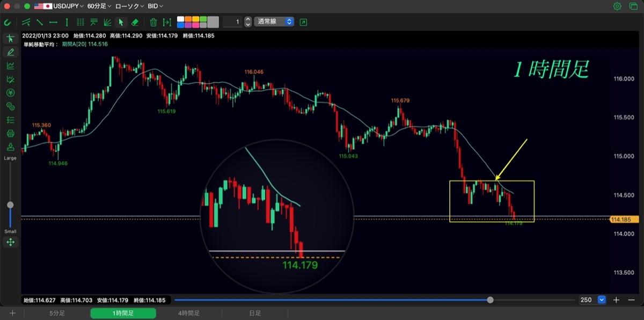Click the large gray current color box

213,22
